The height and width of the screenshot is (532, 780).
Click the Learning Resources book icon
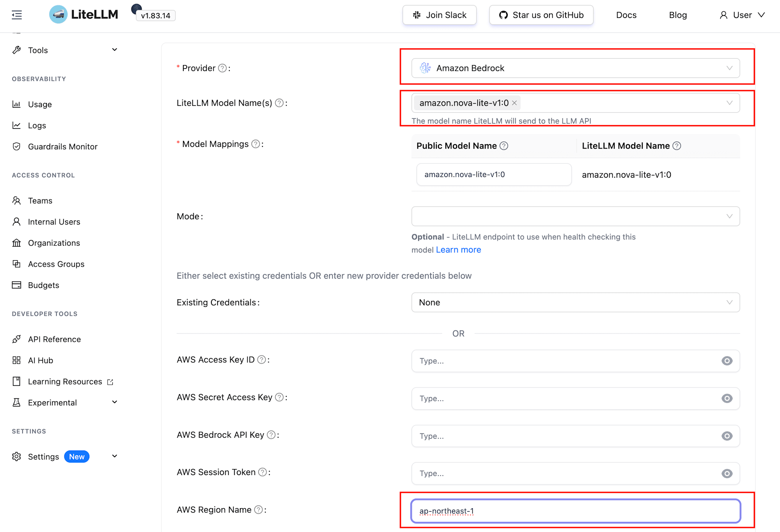[x=16, y=381]
